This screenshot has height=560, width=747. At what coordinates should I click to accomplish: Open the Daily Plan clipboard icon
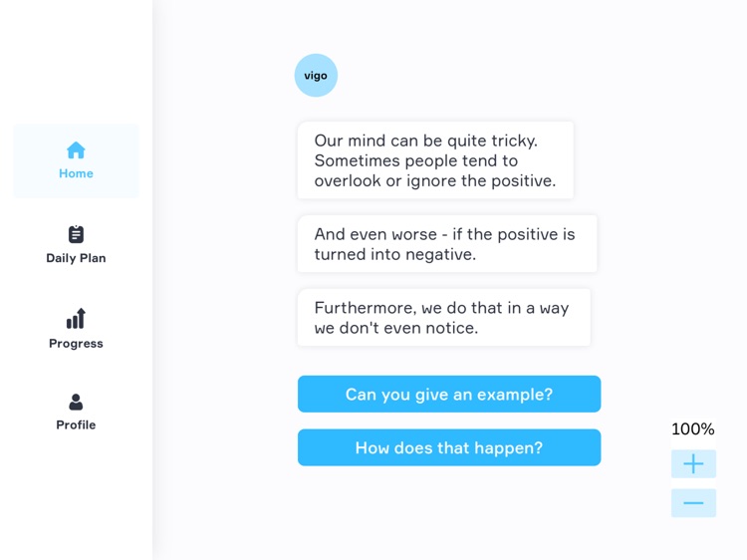(76, 234)
